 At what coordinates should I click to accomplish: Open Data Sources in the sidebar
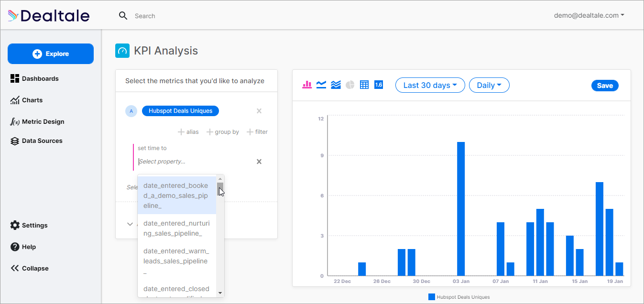point(36,141)
